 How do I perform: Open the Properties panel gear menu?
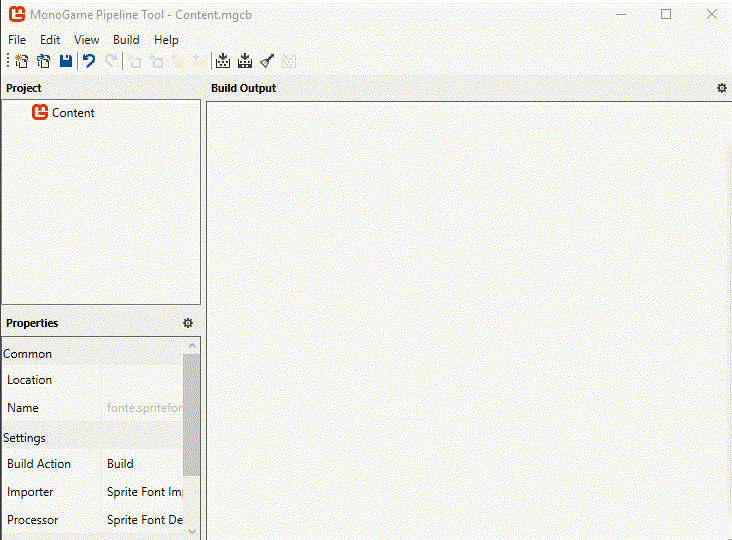[x=188, y=323]
